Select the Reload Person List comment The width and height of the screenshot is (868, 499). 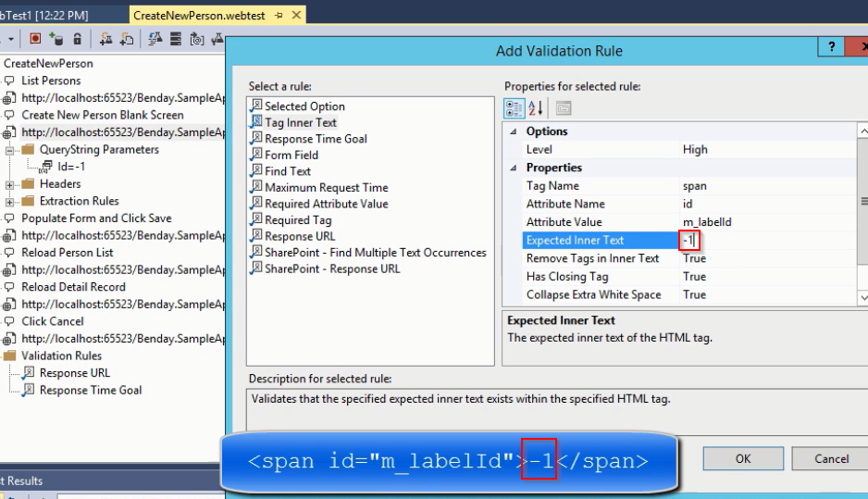click(67, 253)
